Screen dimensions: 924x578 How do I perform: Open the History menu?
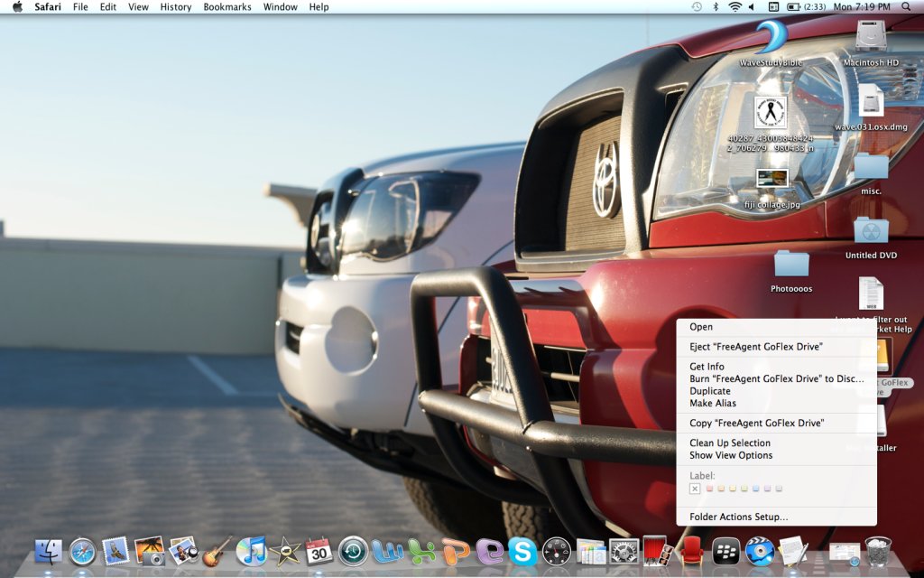(x=176, y=6)
